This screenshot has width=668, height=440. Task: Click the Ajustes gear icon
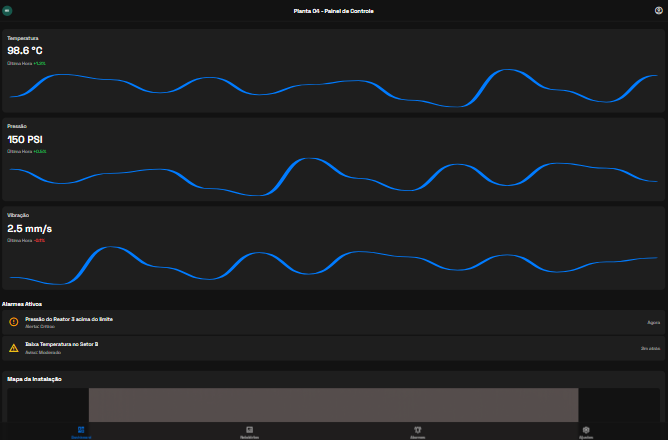(x=585, y=429)
